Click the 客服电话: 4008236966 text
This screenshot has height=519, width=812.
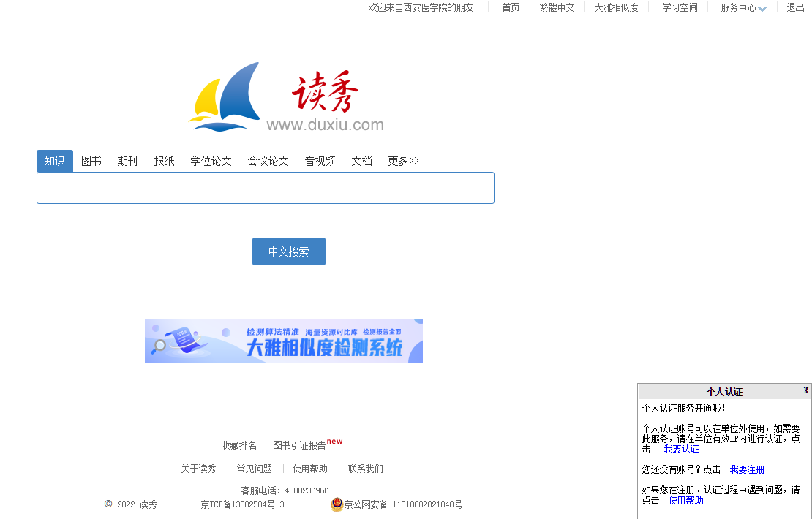[x=285, y=490]
